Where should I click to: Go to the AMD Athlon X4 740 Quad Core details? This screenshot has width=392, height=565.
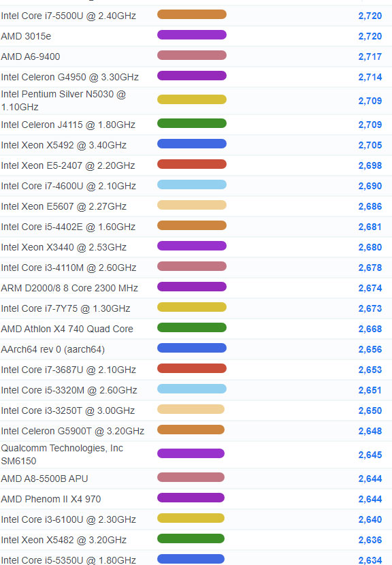point(67,329)
